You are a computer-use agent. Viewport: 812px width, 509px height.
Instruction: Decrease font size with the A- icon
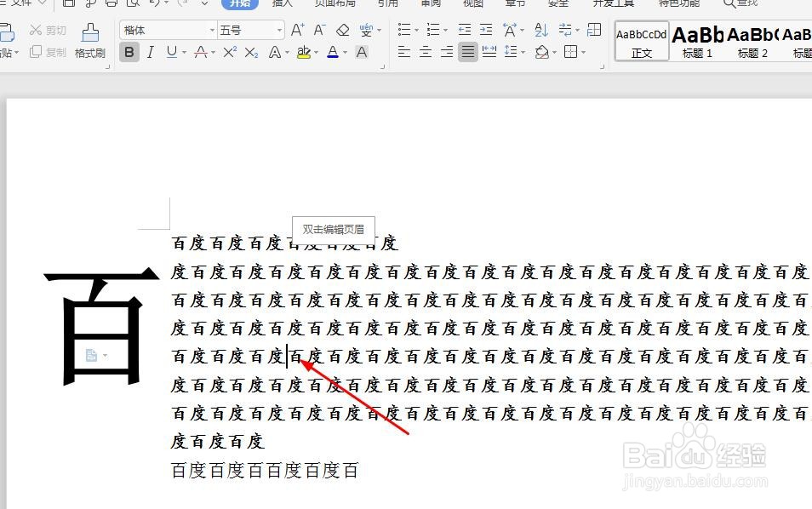pyautogui.click(x=319, y=30)
